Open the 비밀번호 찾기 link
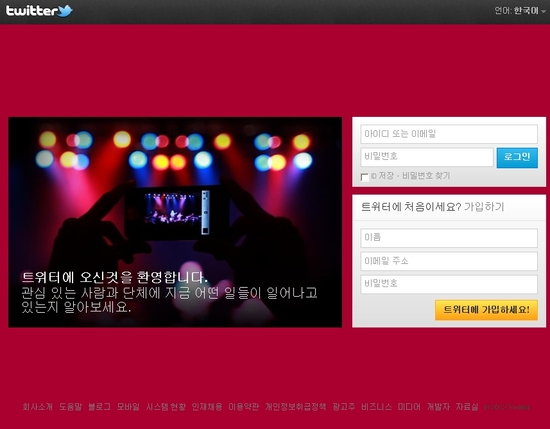The width and height of the screenshot is (550, 429). [x=426, y=176]
